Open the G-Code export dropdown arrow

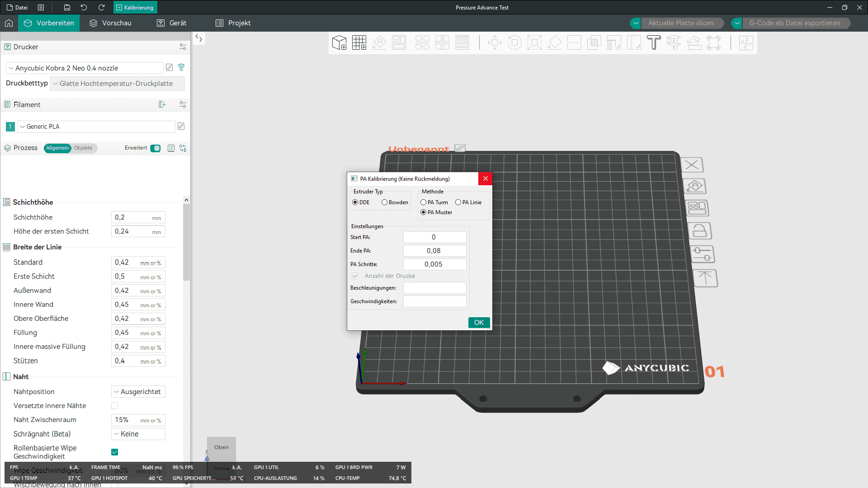737,23
